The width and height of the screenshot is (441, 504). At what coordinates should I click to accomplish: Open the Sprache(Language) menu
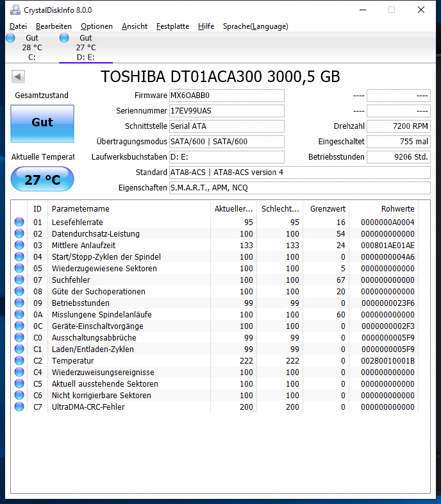256,26
